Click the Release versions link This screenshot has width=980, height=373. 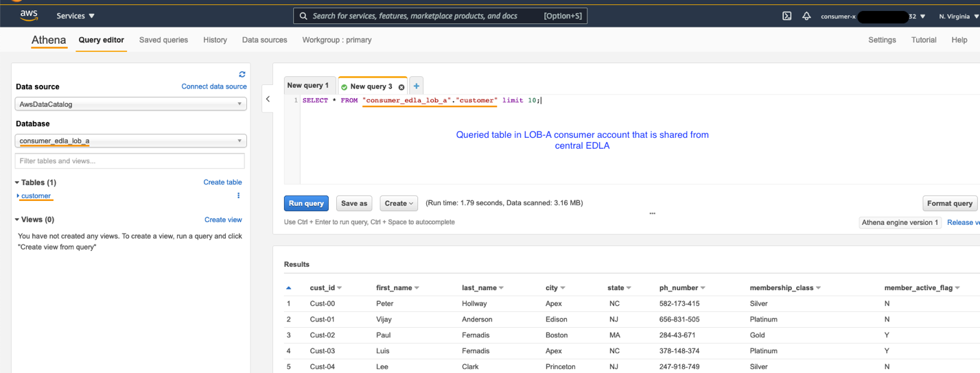click(963, 222)
